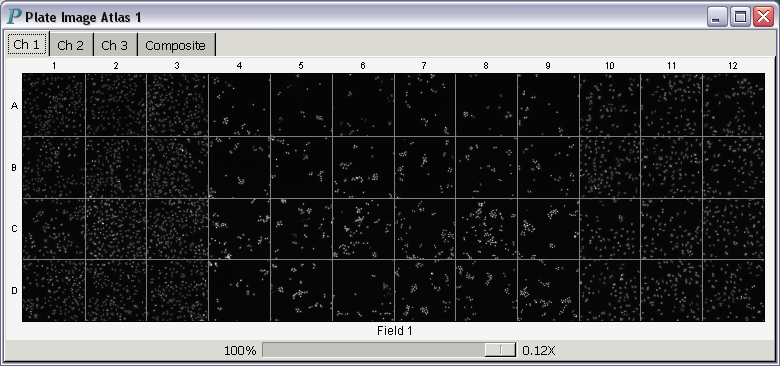Select well A8 thumbnail
780x366 pixels.
coord(487,104)
